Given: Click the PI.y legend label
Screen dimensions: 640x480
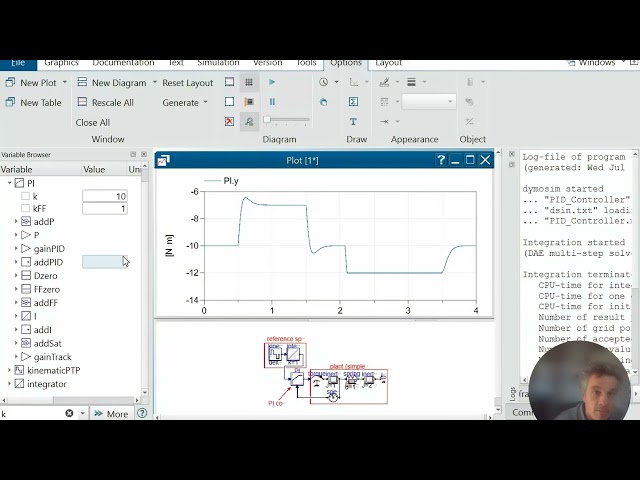Looking at the screenshot, I should (231, 181).
